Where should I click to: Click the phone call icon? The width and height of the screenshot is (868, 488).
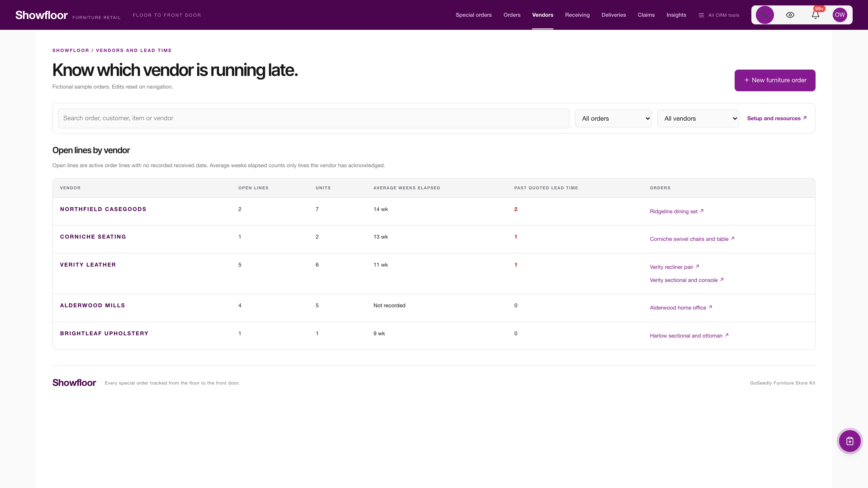(x=764, y=15)
